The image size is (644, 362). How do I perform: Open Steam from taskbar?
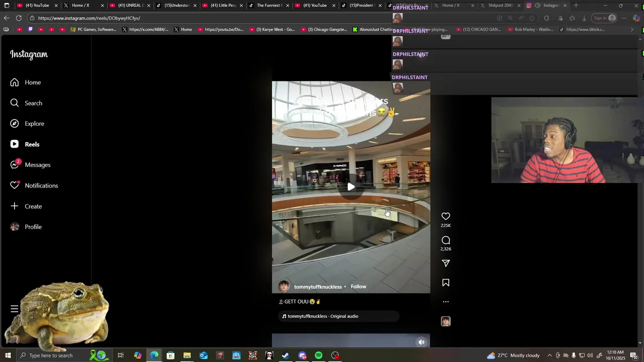(285, 355)
